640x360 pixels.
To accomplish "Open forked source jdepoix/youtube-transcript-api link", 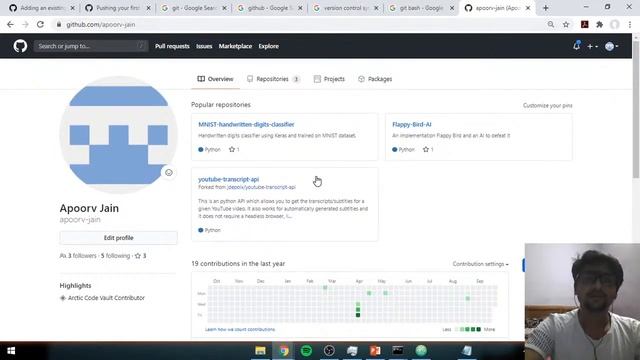I will coord(261,187).
